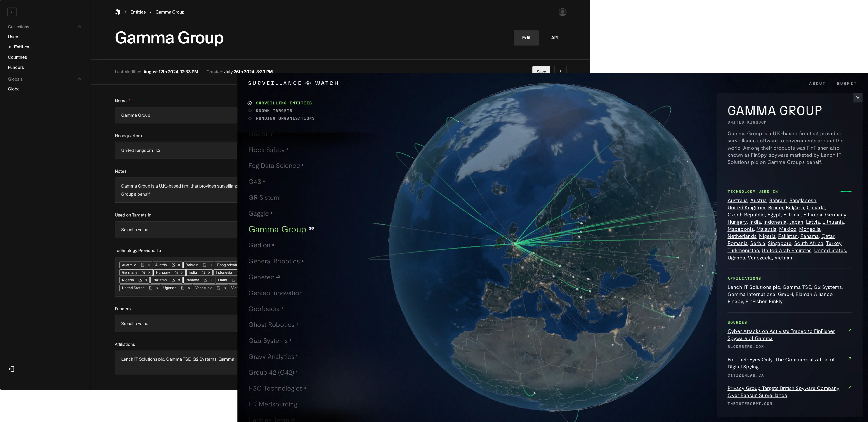Image resolution: width=868 pixels, height=422 pixels.
Task: Select Group 42 (G42) in the list
Action: (271, 373)
